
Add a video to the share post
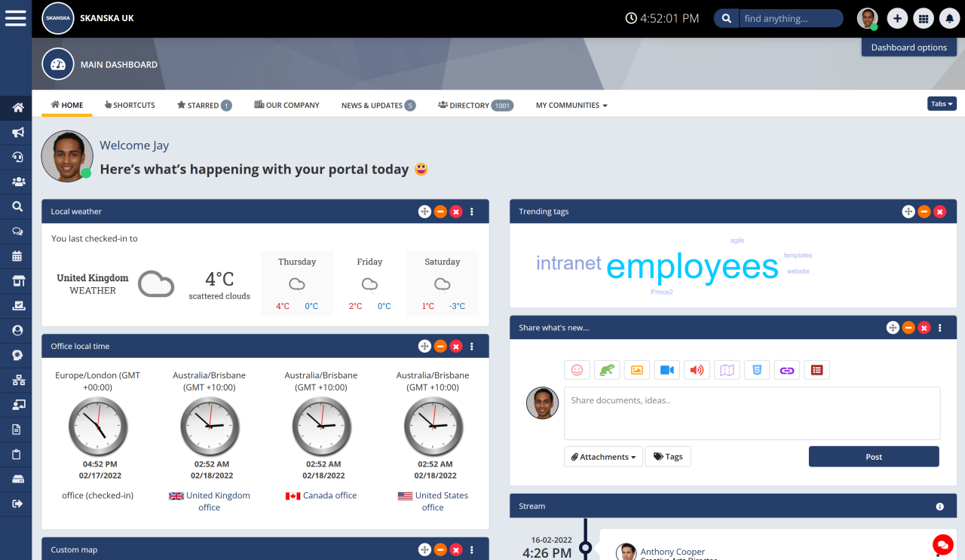pos(666,370)
